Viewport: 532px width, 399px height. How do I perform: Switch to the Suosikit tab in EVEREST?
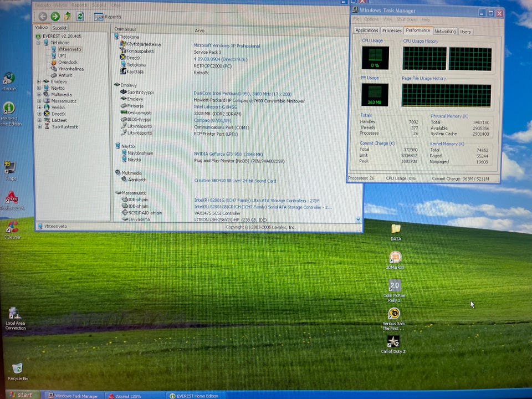(59, 28)
